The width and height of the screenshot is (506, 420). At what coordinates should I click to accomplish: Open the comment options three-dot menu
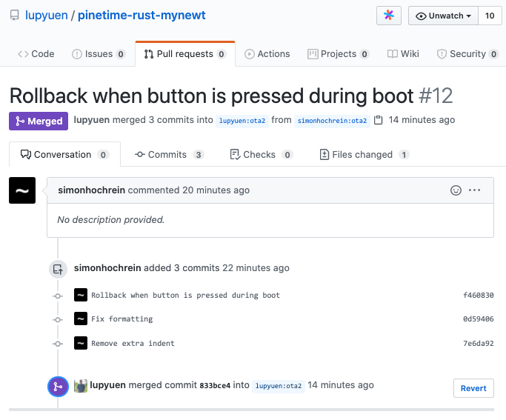[x=475, y=190]
